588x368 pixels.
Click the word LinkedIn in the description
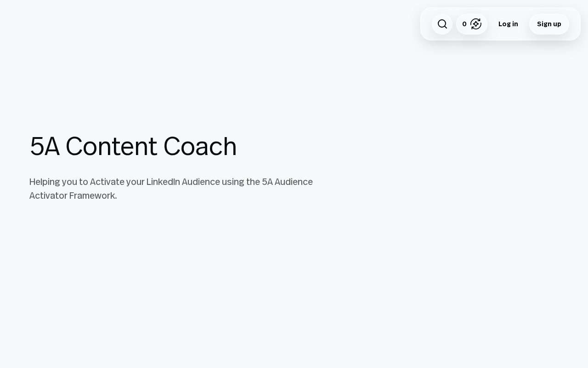tap(163, 182)
